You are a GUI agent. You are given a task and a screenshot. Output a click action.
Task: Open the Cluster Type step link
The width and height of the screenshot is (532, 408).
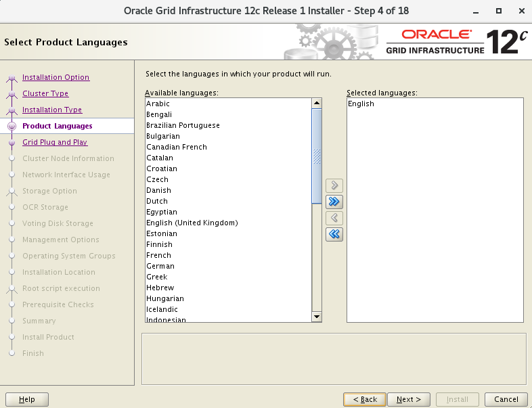(45, 93)
